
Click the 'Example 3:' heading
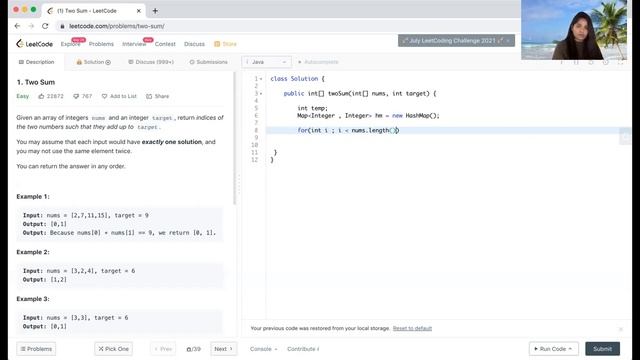[x=33, y=299]
